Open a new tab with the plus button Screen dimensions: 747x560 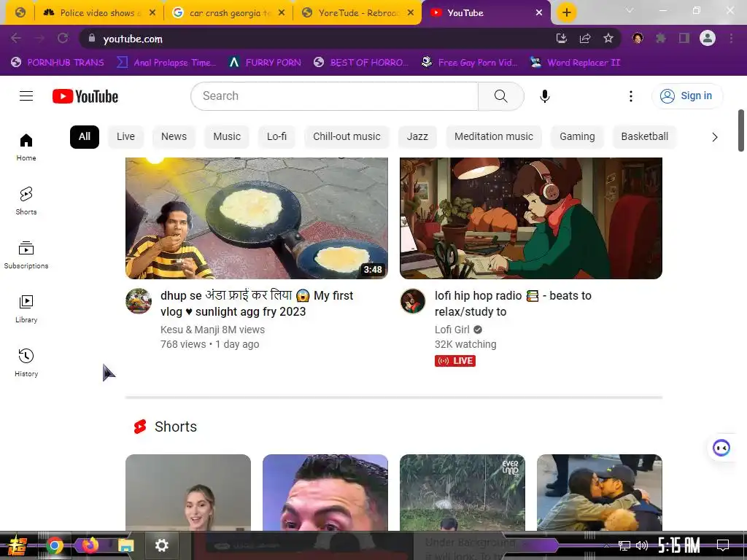point(566,13)
